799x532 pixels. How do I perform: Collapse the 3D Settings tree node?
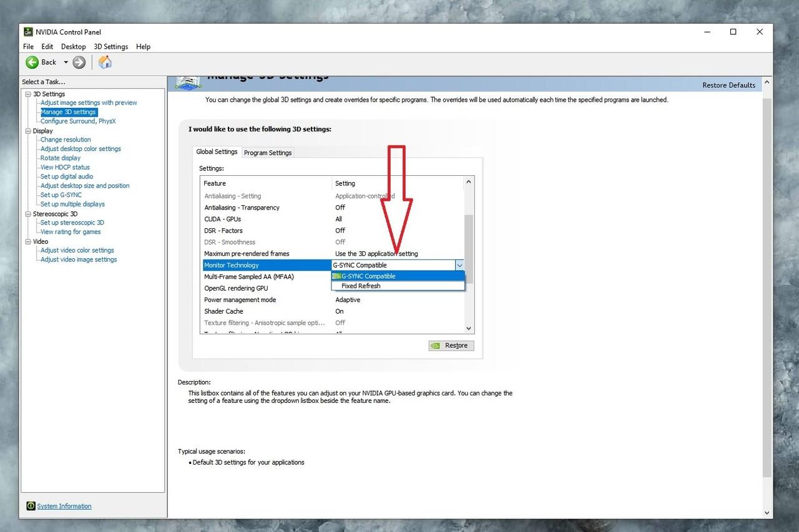[x=28, y=94]
